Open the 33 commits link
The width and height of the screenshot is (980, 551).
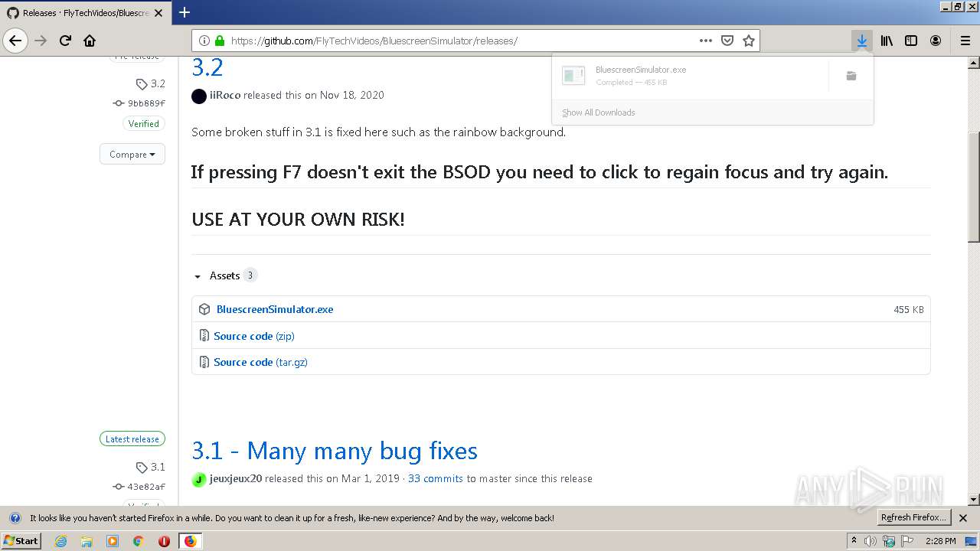click(x=436, y=478)
